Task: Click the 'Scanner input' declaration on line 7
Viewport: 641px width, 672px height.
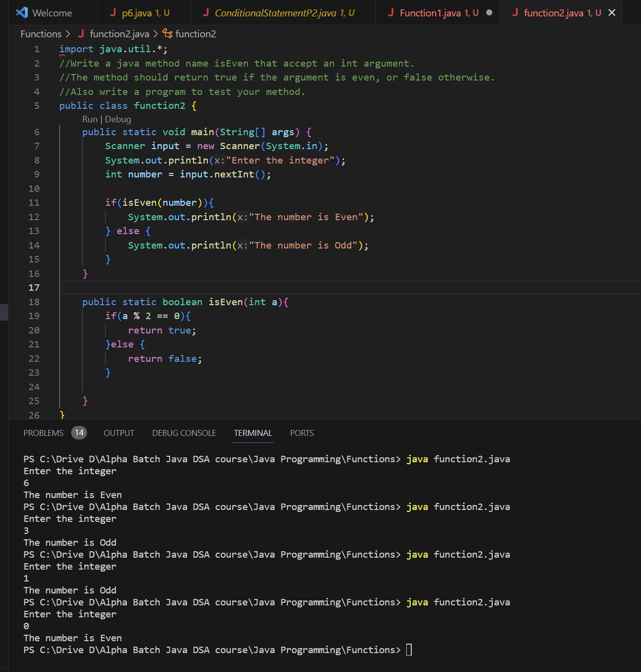Action: pyautogui.click(x=142, y=146)
